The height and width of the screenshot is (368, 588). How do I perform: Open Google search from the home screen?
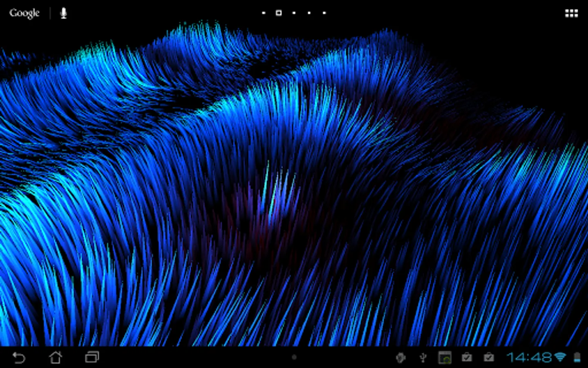tap(24, 13)
